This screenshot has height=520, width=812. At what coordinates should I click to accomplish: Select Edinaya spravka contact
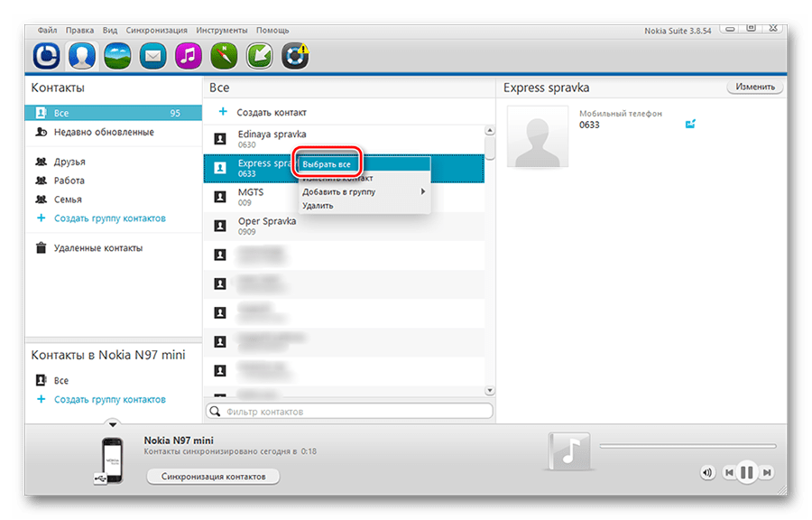pos(344,139)
